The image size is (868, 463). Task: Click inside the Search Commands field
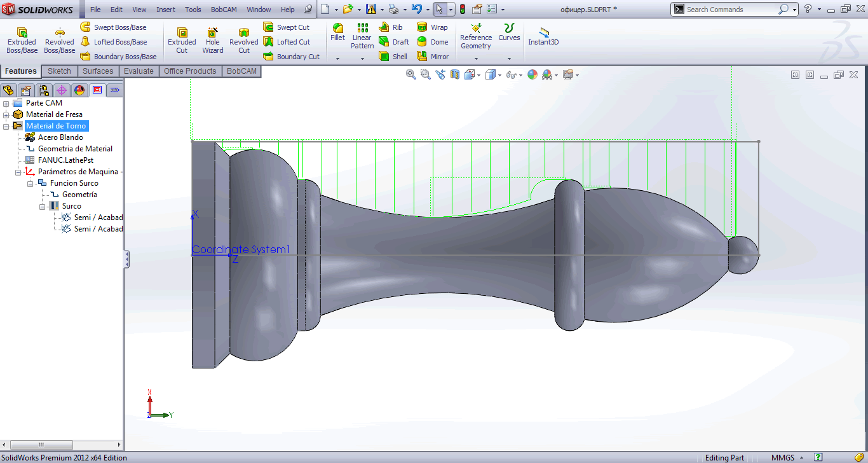731,9
